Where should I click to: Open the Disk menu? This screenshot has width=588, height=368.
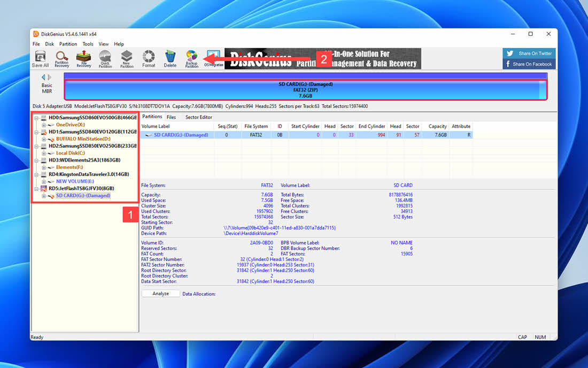[x=50, y=44]
